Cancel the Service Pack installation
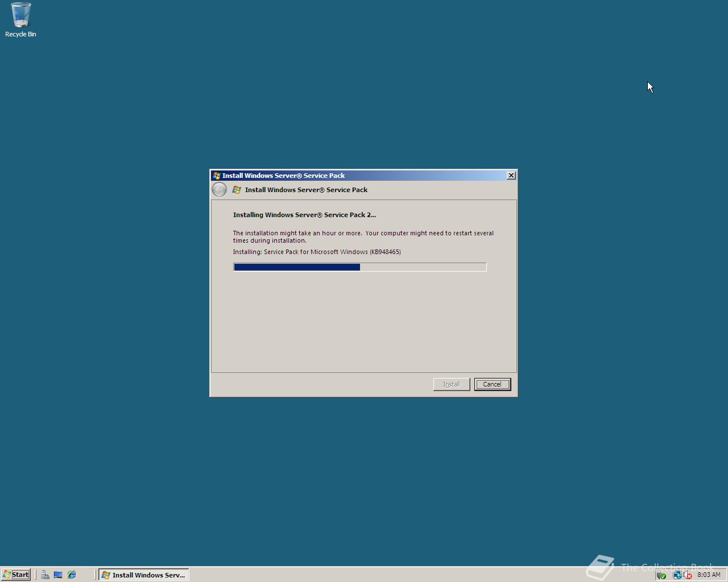Viewport: 728px width, 582px height. pyautogui.click(x=493, y=384)
